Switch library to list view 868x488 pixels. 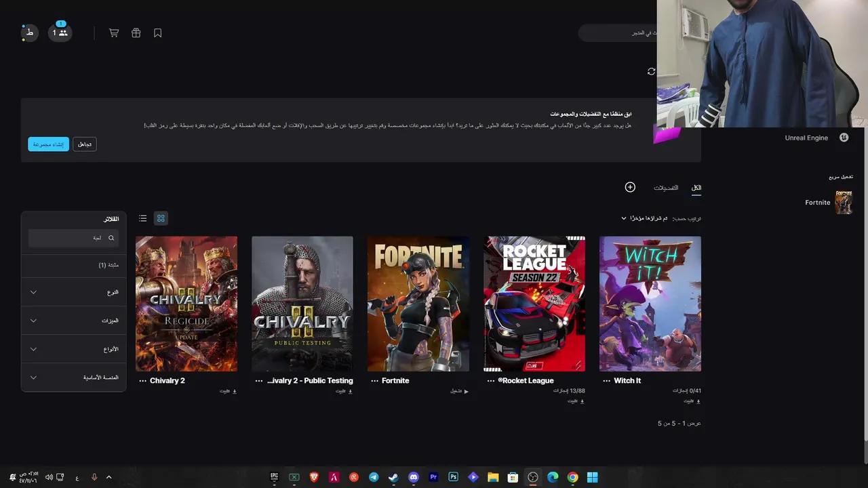point(142,218)
